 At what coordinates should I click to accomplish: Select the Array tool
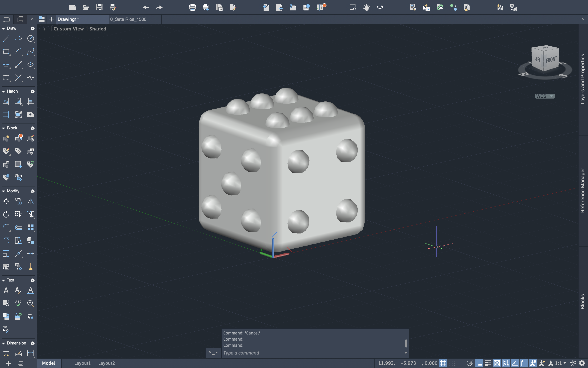pos(31,227)
